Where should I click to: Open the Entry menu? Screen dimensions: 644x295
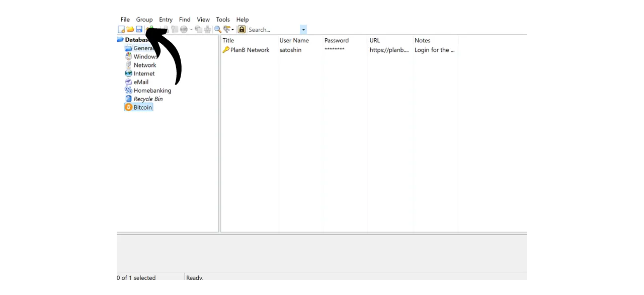tap(166, 19)
